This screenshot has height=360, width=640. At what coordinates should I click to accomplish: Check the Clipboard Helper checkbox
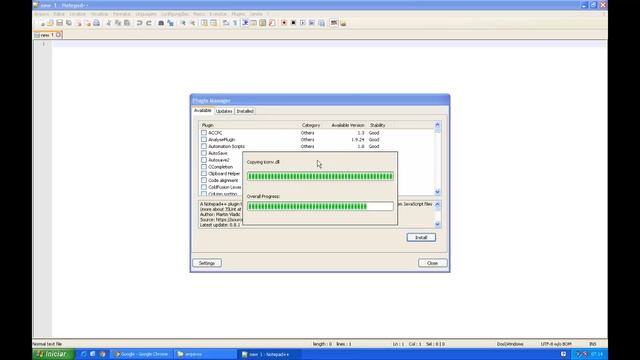[204, 173]
